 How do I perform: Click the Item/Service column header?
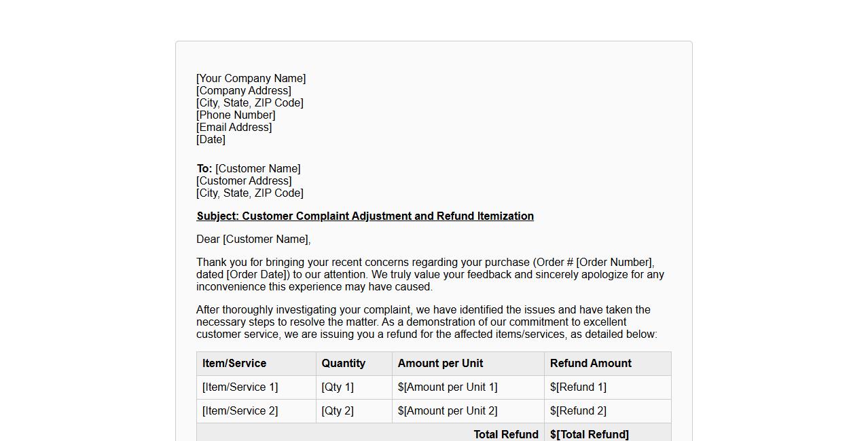[x=234, y=364]
